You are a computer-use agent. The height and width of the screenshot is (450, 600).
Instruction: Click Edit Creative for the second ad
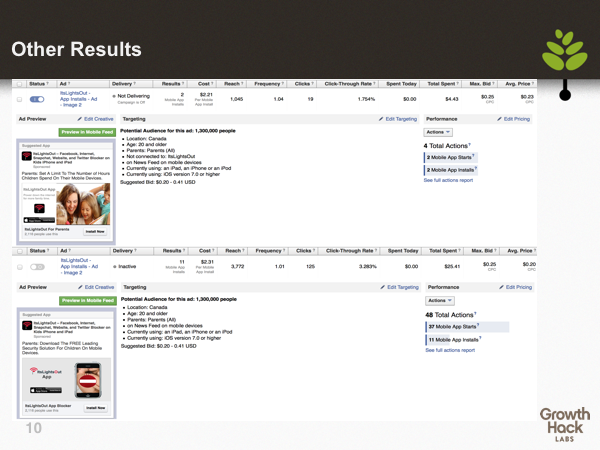99,287
